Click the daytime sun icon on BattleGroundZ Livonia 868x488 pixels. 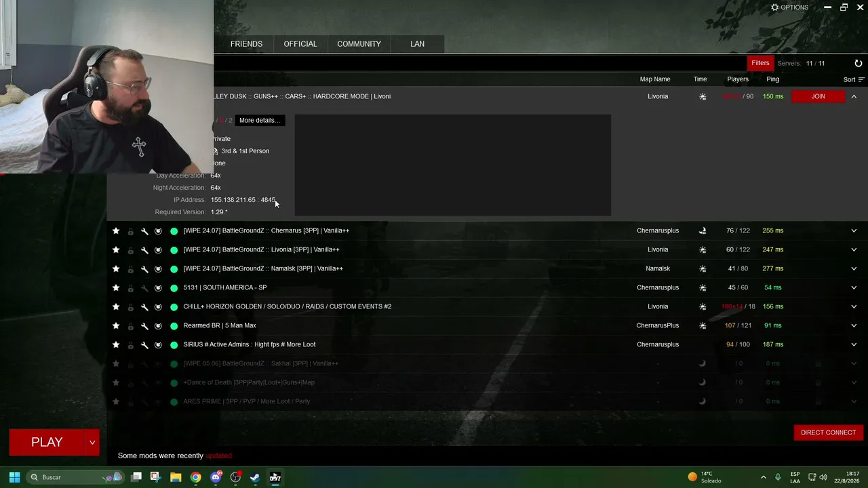tap(703, 249)
